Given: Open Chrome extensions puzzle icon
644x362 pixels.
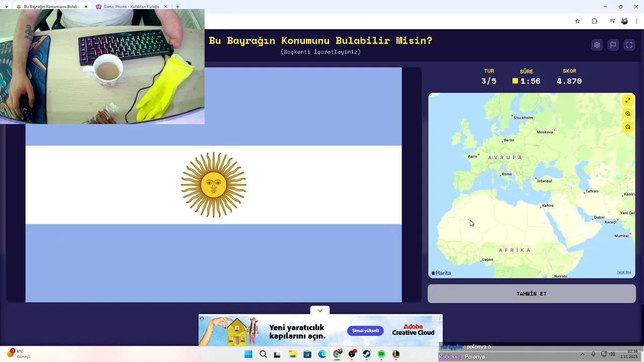Looking at the screenshot, I should tap(594, 21).
